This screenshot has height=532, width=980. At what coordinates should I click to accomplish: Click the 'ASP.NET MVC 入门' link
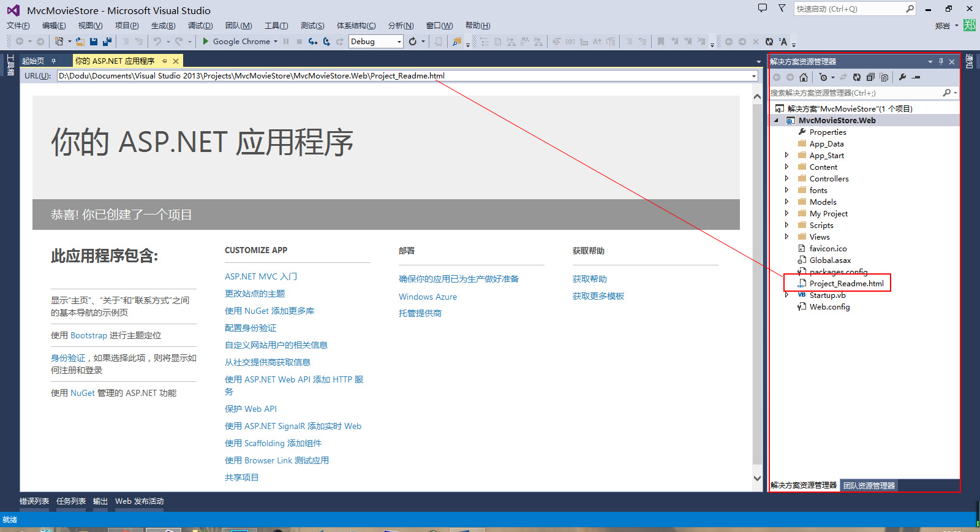pos(261,276)
